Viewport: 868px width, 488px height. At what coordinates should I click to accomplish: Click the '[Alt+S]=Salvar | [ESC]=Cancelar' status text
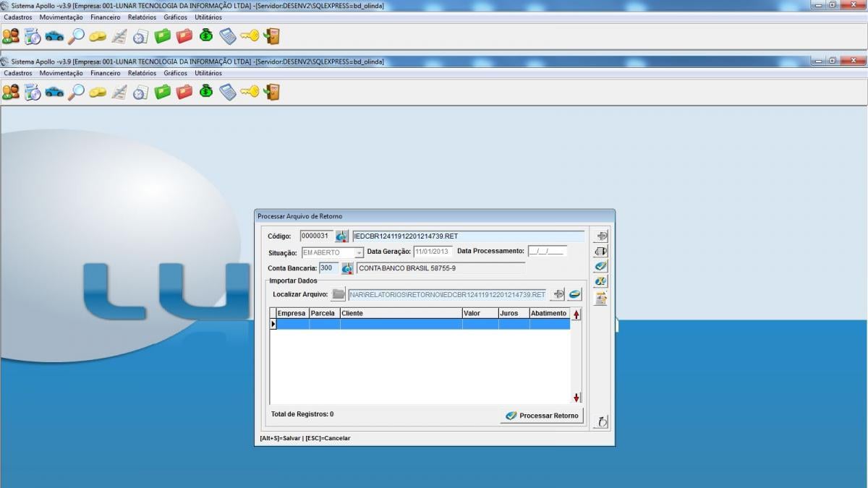(x=305, y=438)
